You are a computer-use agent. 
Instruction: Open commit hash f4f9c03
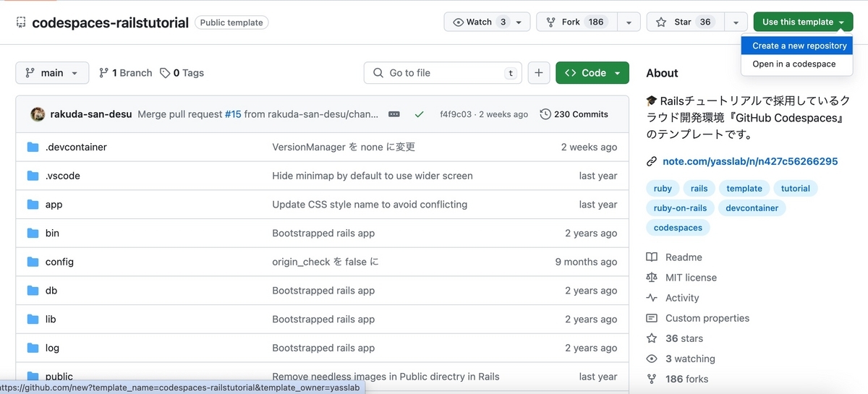pos(456,114)
